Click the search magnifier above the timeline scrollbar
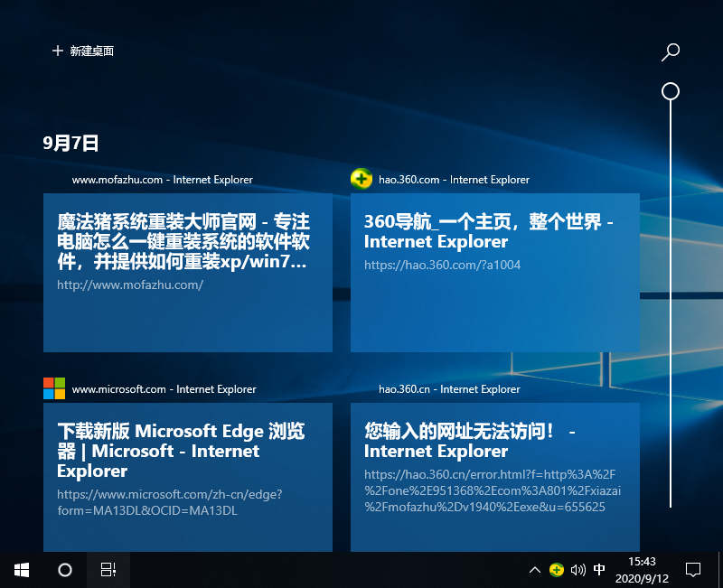Image resolution: width=723 pixels, height=588 pixels. (x=670, y=52)
